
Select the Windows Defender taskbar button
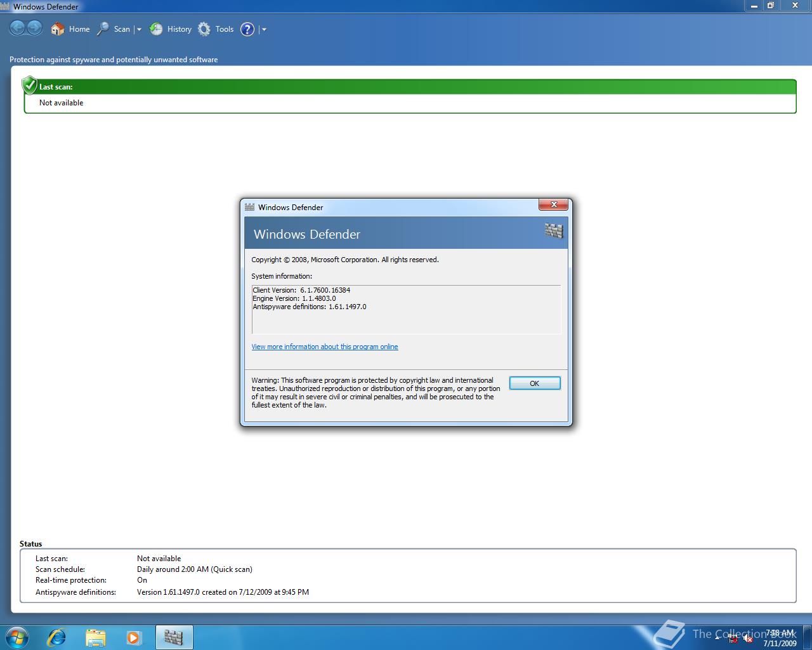click(174, 637)
